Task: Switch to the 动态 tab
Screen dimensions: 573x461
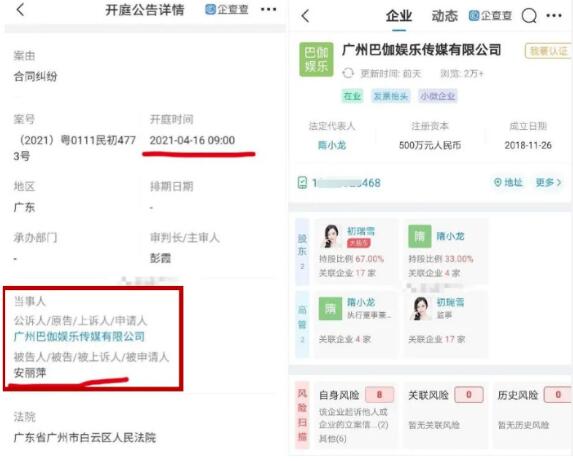Action: click(x=444, y=16)
